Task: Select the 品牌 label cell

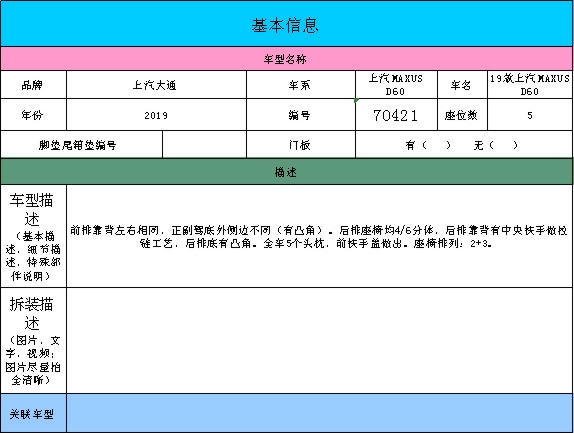Action: click(x=33, y=85)
